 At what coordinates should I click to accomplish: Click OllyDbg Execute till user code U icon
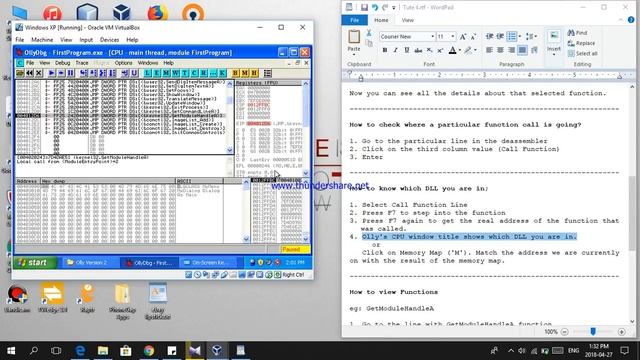pos(134,73)
